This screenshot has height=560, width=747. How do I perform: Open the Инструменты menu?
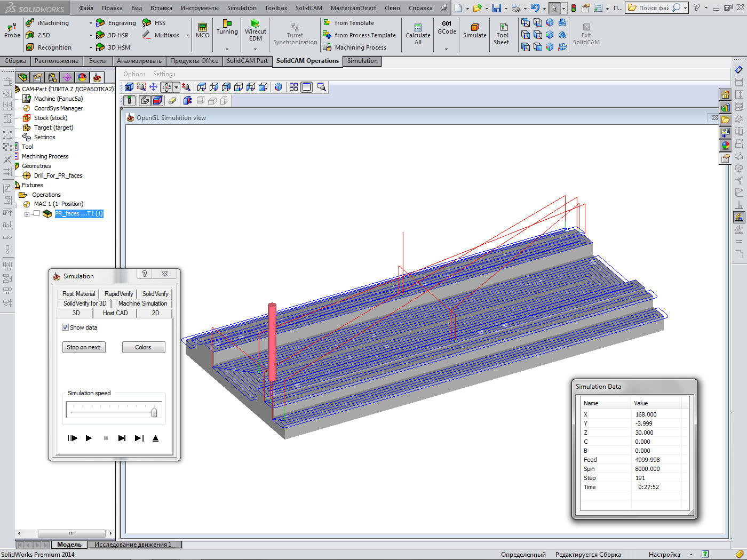[x=200, y=8]
